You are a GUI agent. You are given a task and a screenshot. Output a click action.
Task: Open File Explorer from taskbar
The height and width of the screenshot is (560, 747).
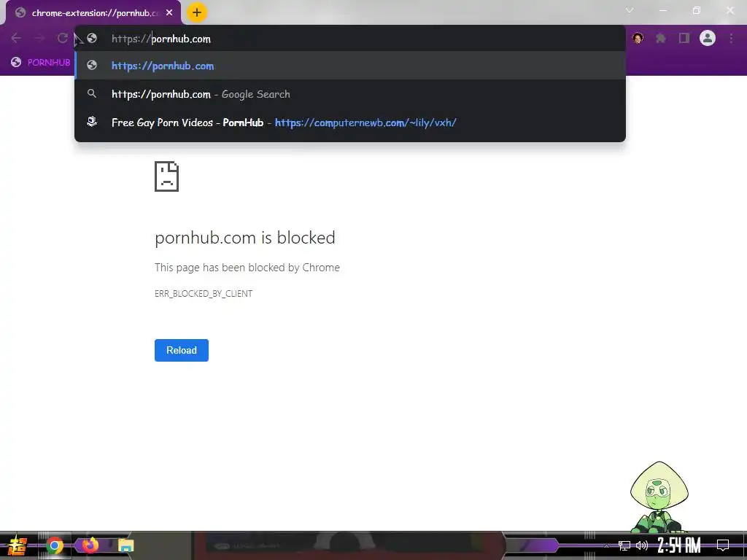pos(126,545)
